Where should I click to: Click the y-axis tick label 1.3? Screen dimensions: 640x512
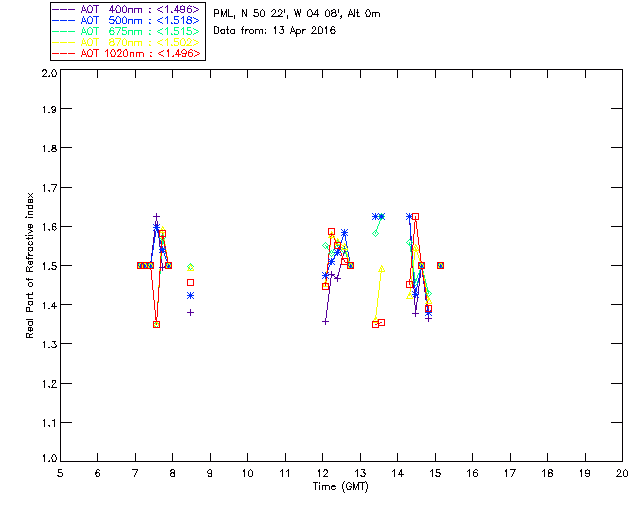(49, 344)
